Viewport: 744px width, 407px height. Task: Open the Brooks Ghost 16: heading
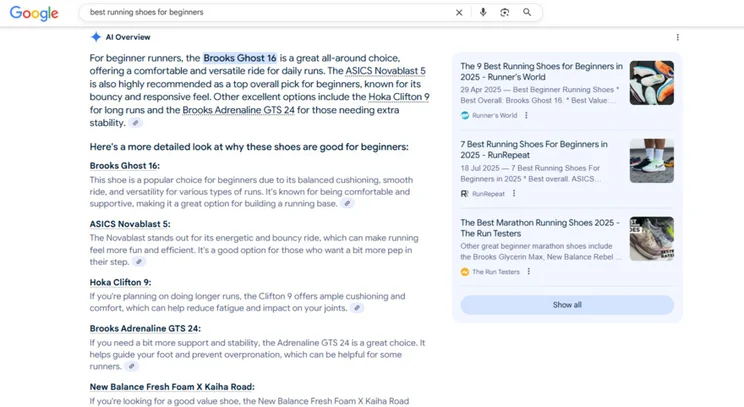125,166
